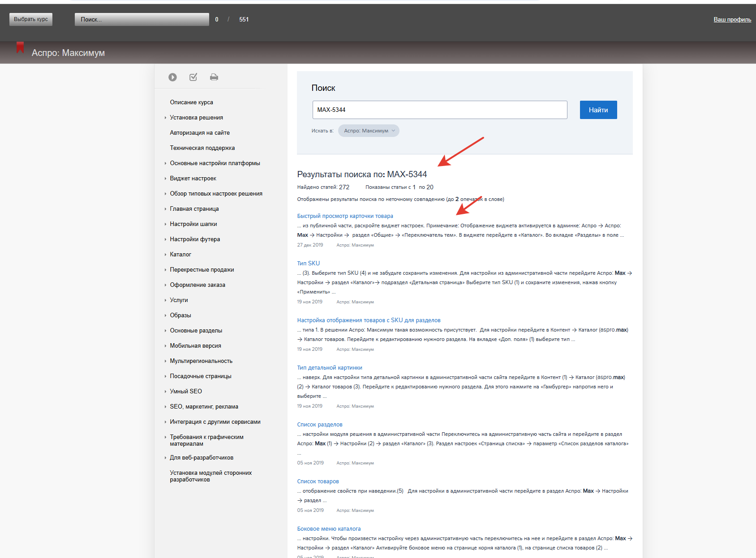The height and width of the screenshot is (558, 756).
Task: Click the red bookmark icon
Action: (x=20, y=47)
